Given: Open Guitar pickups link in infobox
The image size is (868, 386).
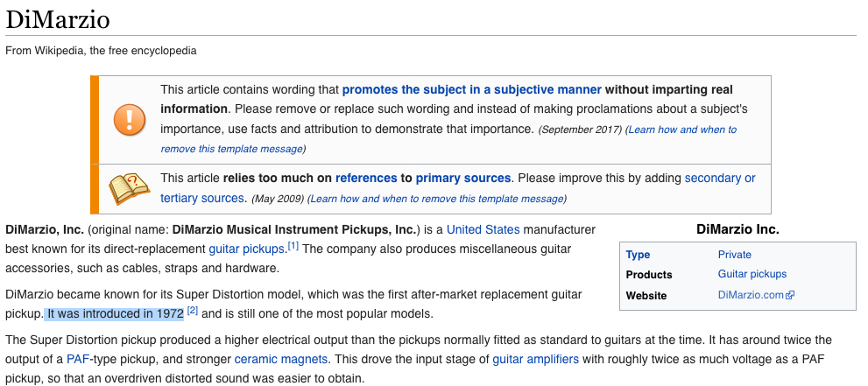Looking at the screenshot, I should 752,274.
